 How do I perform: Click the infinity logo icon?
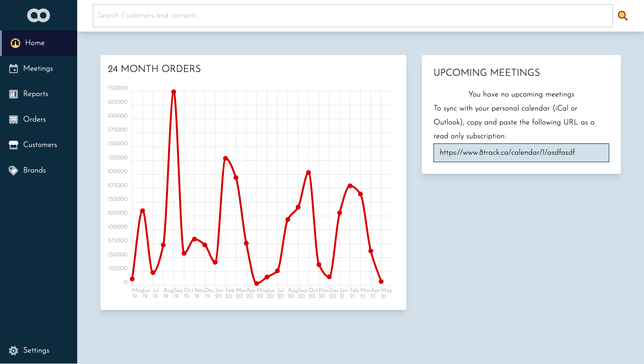(39, 15)
